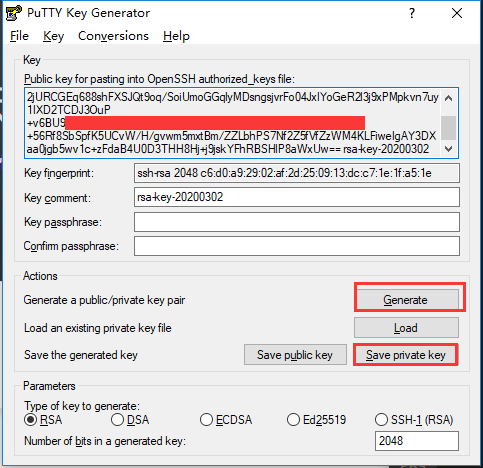Image resolution: width=483 pixels, height=468 pixels.
Task: Close the PuTTY Key Generator window
Action: (457, 13)
